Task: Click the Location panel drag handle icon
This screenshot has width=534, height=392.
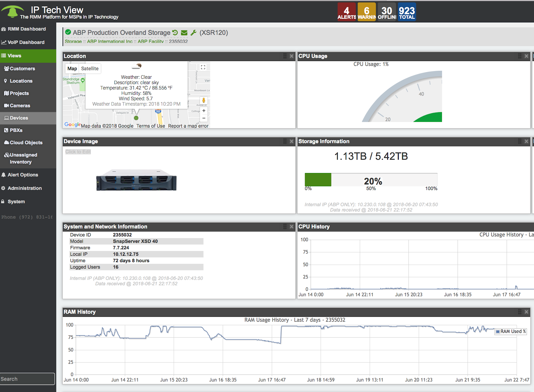Action: 285,56
